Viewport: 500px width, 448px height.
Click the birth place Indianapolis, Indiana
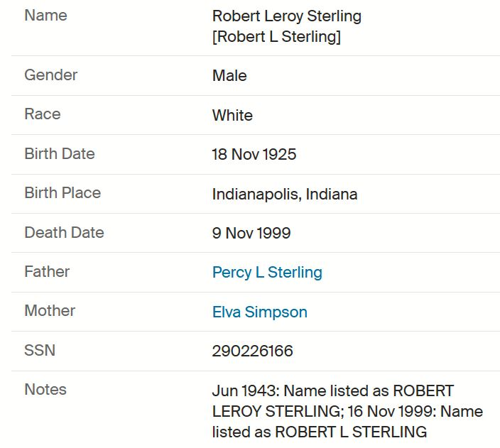coord(285,195)
